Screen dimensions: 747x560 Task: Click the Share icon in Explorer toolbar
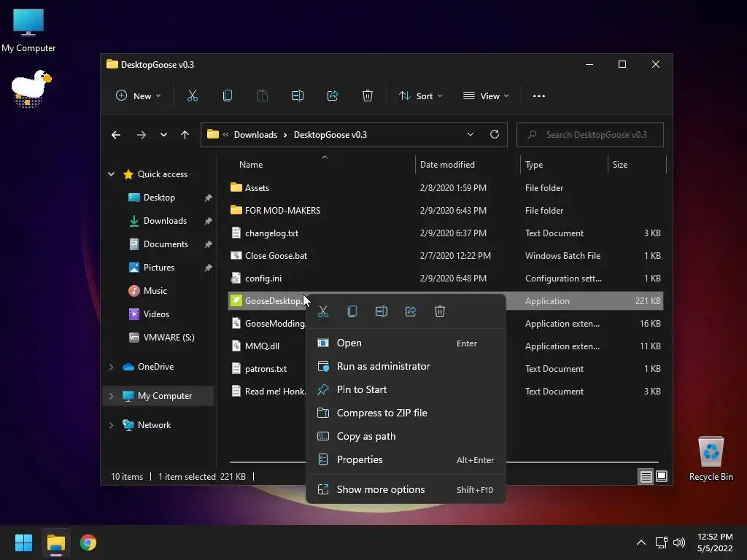click(x=333, y=96)
